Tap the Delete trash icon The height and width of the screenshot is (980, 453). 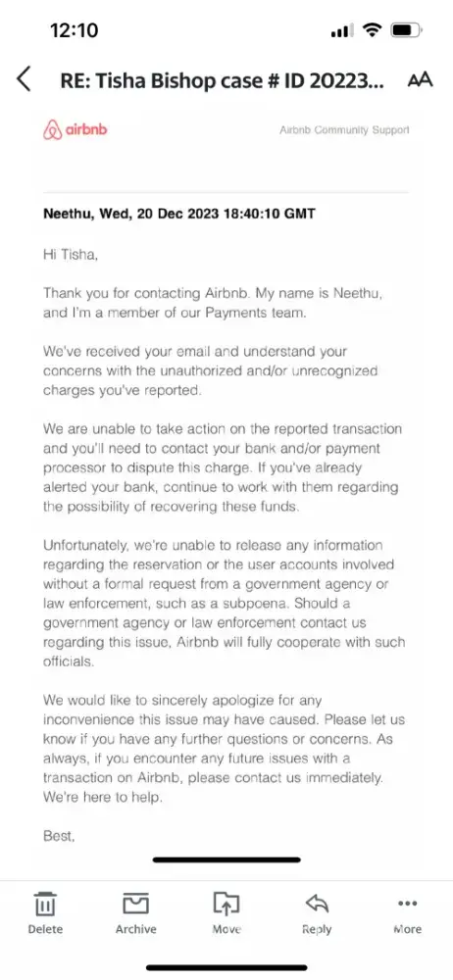pos(45,904)
